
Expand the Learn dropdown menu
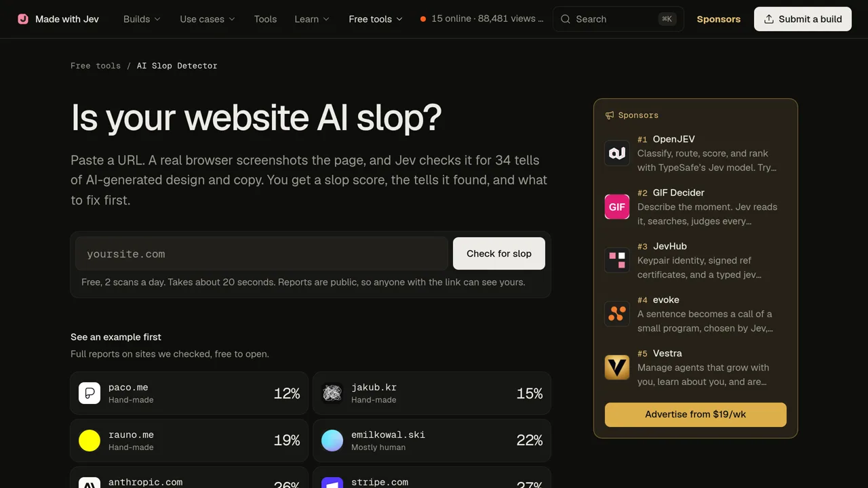[x=312, y=19]
